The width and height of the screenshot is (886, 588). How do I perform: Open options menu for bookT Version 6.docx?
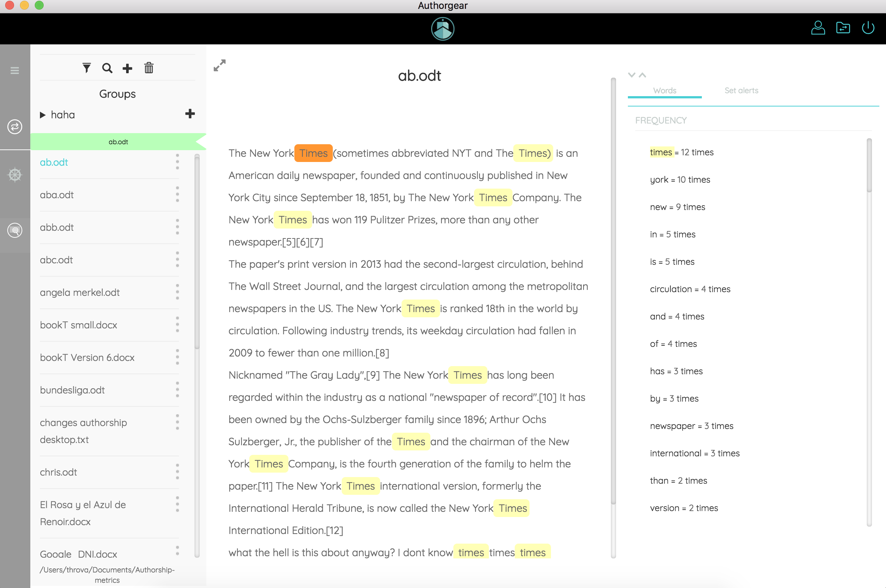[x=177, y=357]
